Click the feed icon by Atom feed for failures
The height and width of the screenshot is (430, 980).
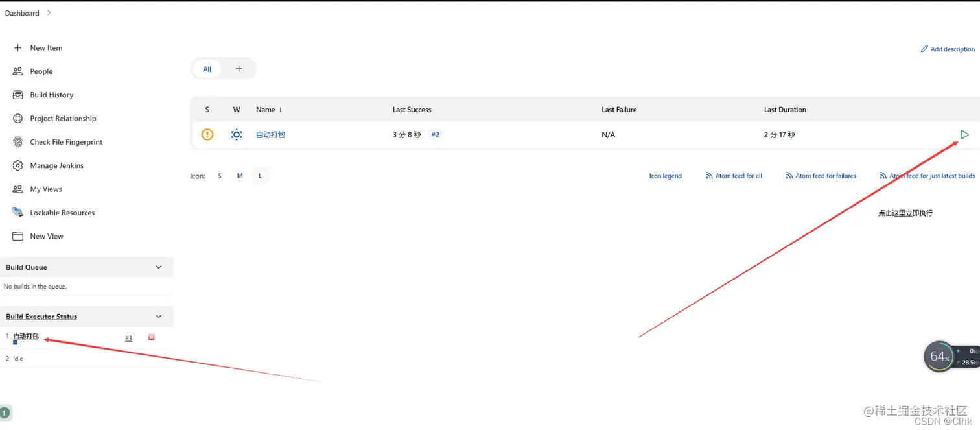pyautogui.click(x=789, y=176)
